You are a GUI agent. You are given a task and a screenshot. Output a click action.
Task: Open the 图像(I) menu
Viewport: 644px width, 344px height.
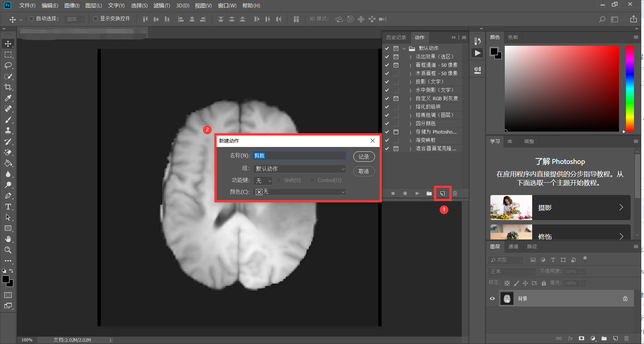(72, 5)
